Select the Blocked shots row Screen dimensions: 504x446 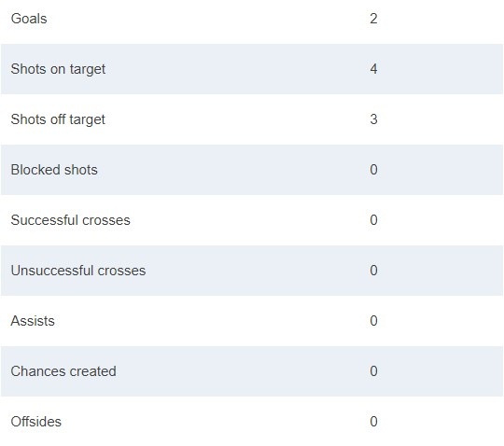[252, 170]
